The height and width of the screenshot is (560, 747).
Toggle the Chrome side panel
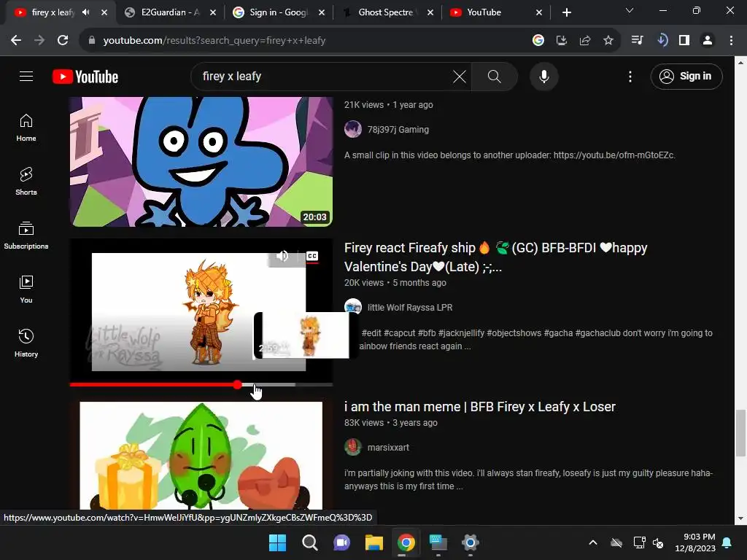click(684, 41)
